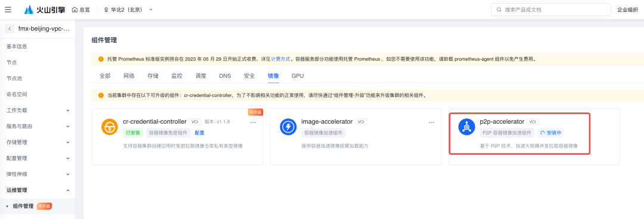Select the 监控 tab

pyautogui.click(x=177, y=76)
